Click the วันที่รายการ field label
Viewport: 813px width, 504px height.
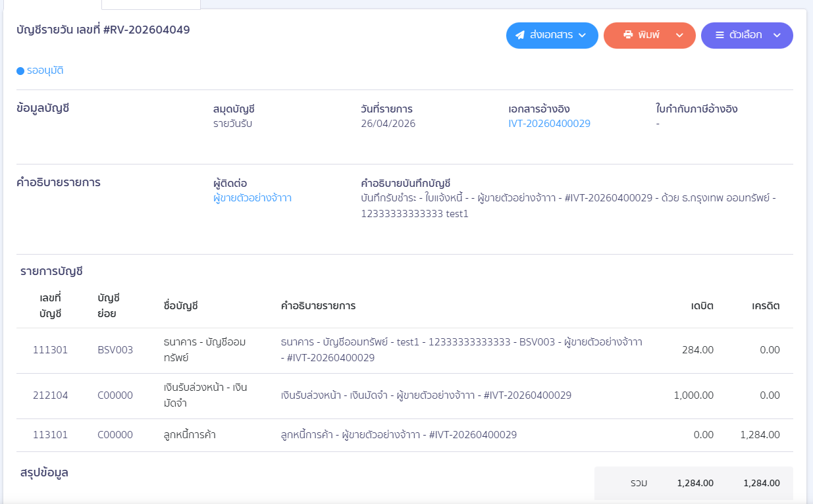386,109
